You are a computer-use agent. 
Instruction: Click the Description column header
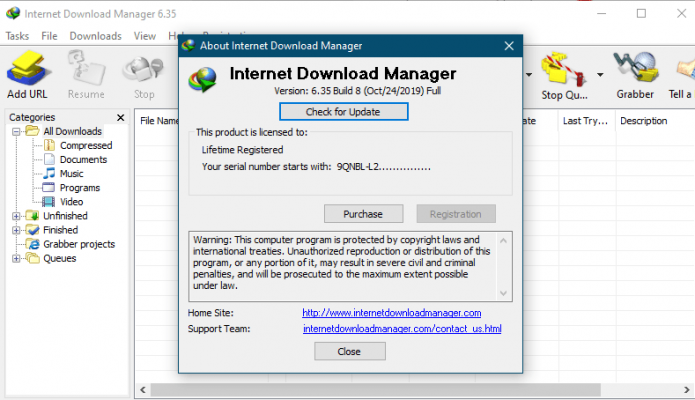tap(643, 121)
